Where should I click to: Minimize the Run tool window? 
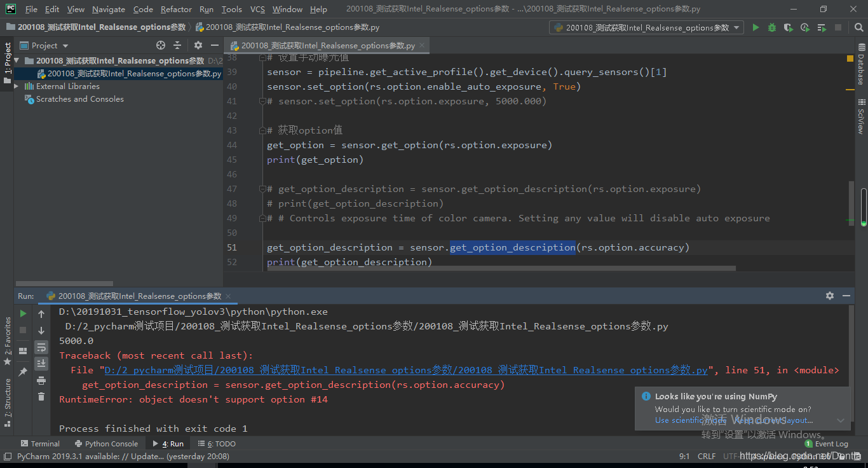point(846,296)
